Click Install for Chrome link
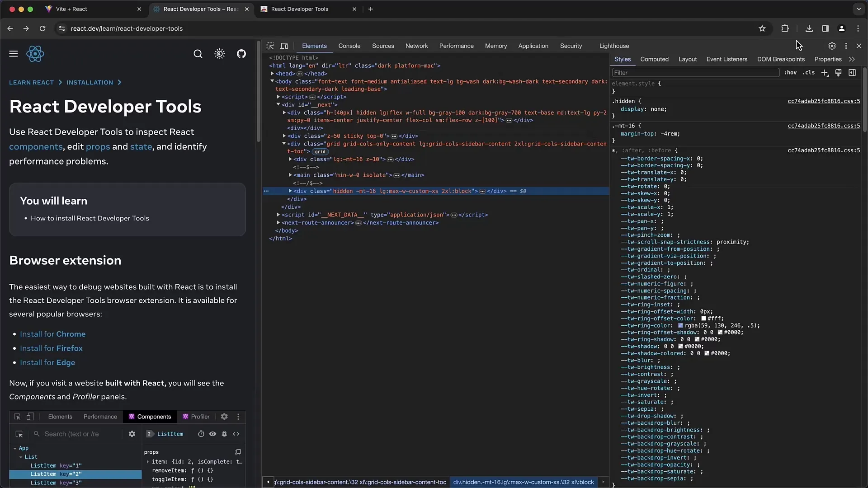Image resolution: width=868 pixels, height=488 pixels. (53, 333)
